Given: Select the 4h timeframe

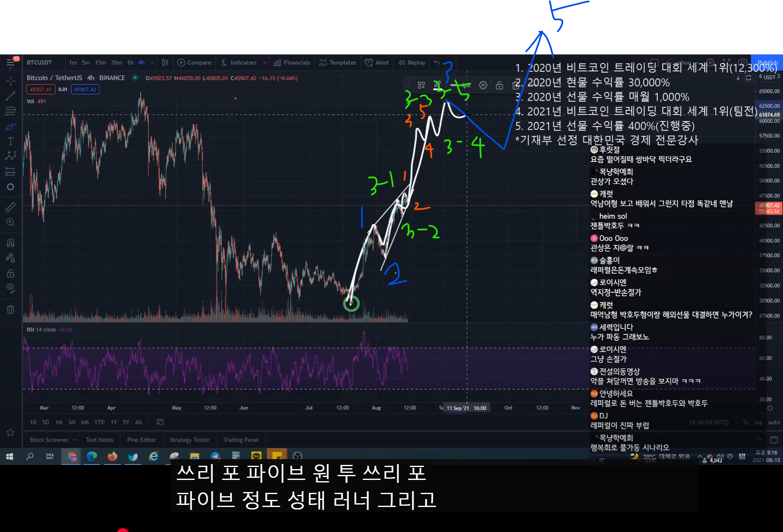Looking at the screenshot, I should pyautogui.click(x=142, y=62).
